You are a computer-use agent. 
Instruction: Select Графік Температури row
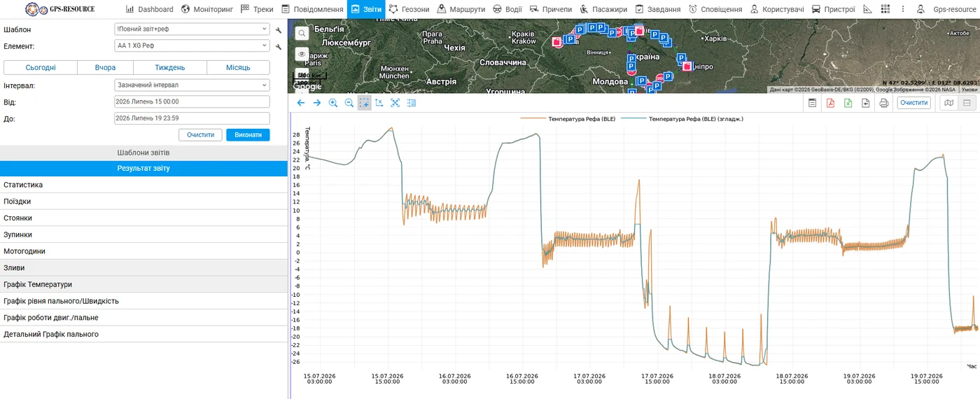[x=143, y=285]
